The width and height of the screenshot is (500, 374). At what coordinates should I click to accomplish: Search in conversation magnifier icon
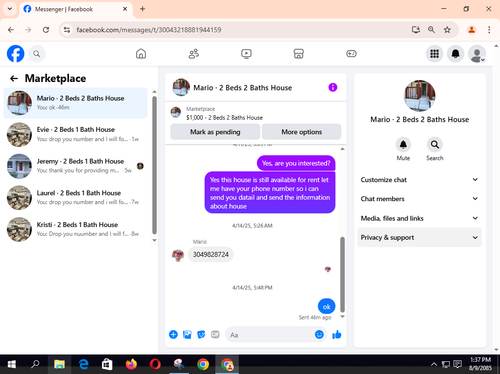[x=435, y=145]
